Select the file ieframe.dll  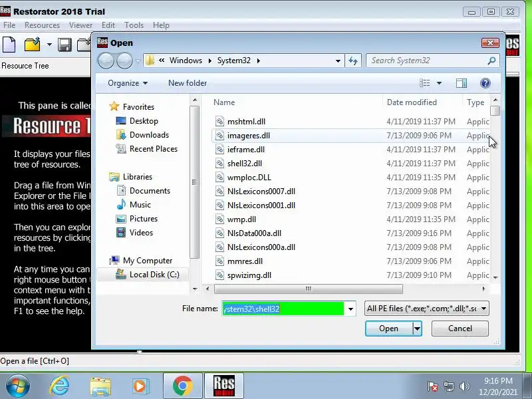[246, 149]
